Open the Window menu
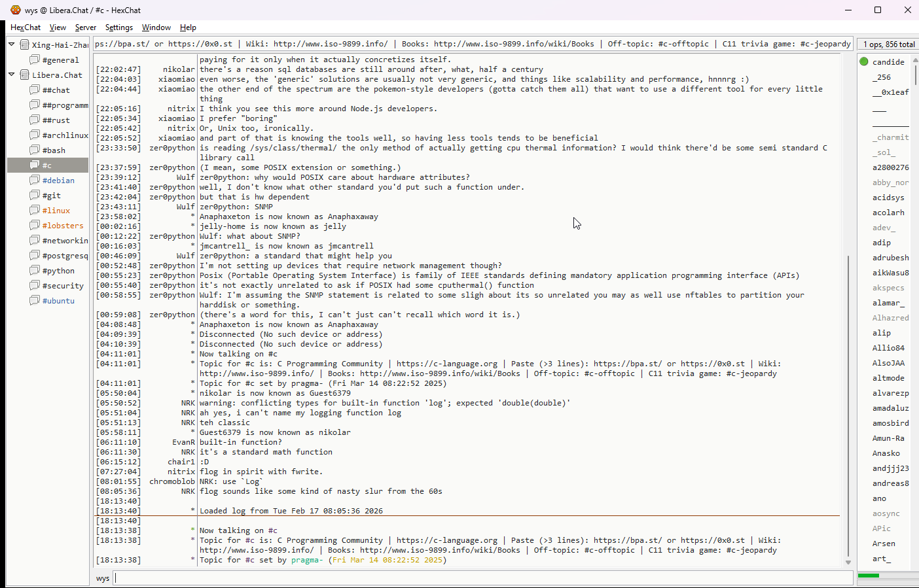919x588 pixels. pyautogui.click(x=156, y=27)
